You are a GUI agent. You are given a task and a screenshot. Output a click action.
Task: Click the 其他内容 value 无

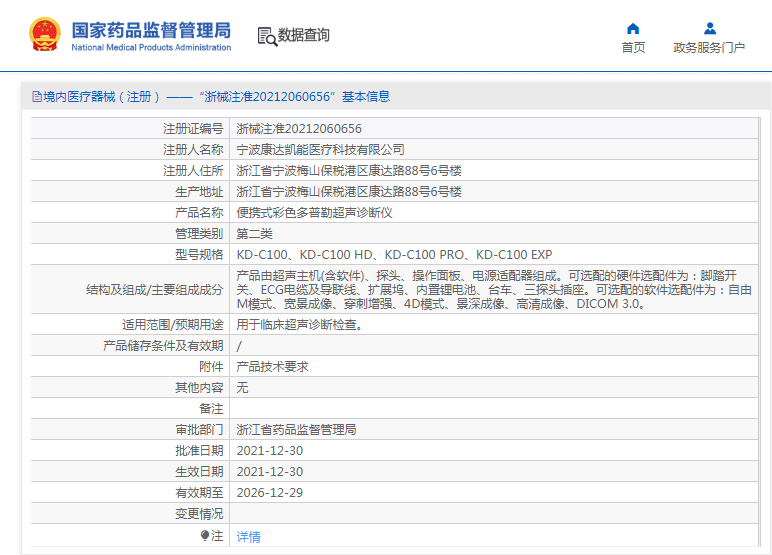(242, 388)
